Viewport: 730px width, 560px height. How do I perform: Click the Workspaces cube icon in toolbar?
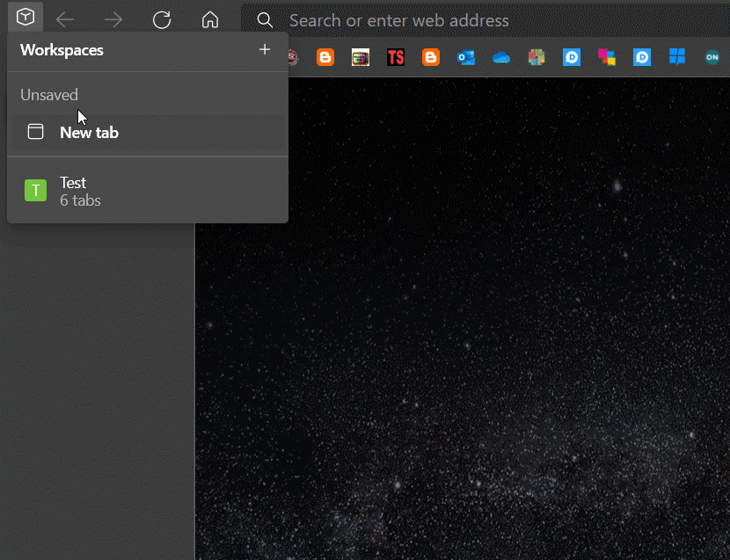pos(26,18)
